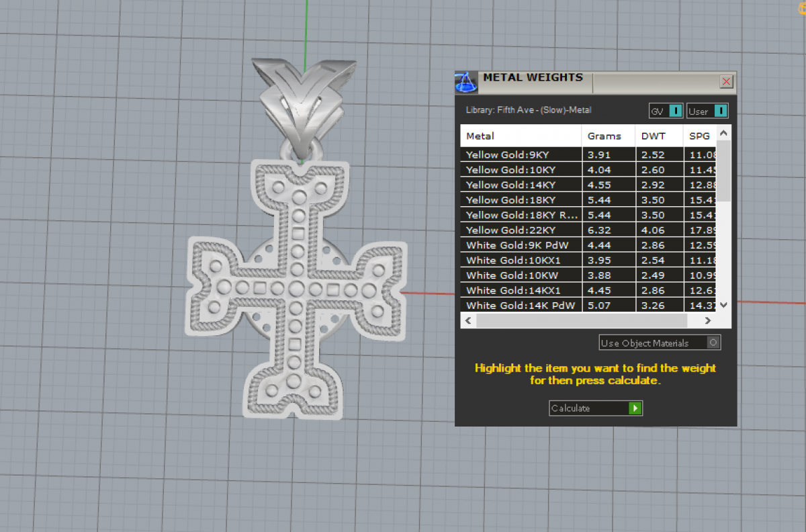Viewport: 806px width, 532px height.
Task: Enable Use Object Materials option
Action: click(713, 343)
